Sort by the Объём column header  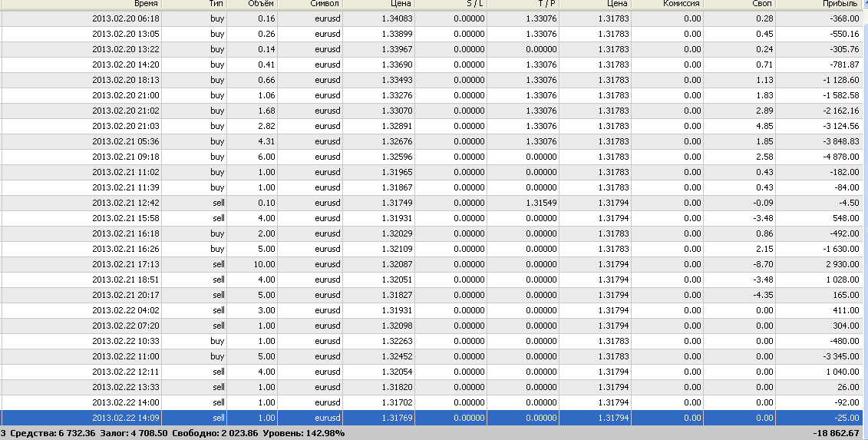pos(252,4)
